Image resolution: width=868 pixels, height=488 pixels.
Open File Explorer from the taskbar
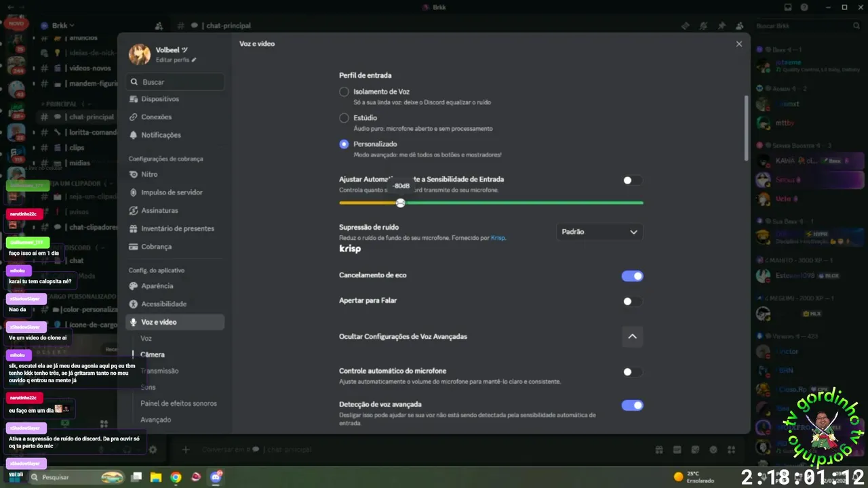tap(156, 477)
